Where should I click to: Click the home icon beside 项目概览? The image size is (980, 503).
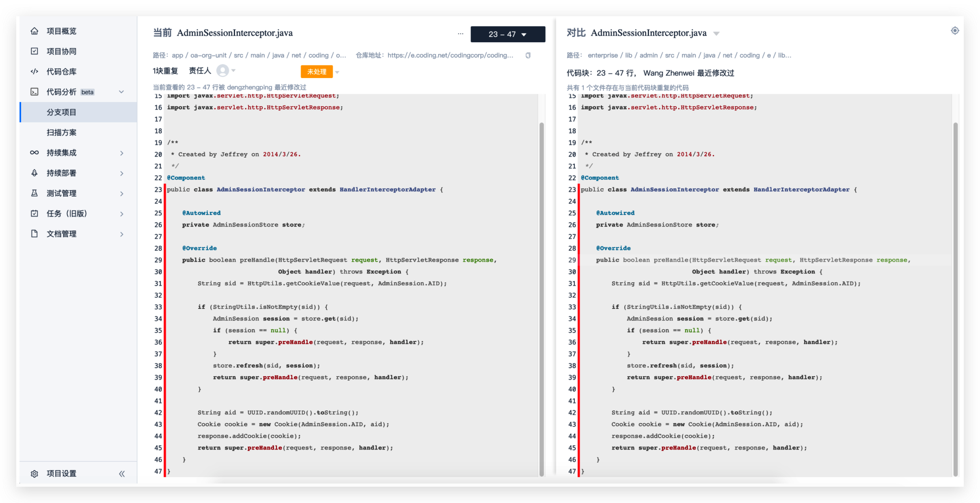(35, 31)
